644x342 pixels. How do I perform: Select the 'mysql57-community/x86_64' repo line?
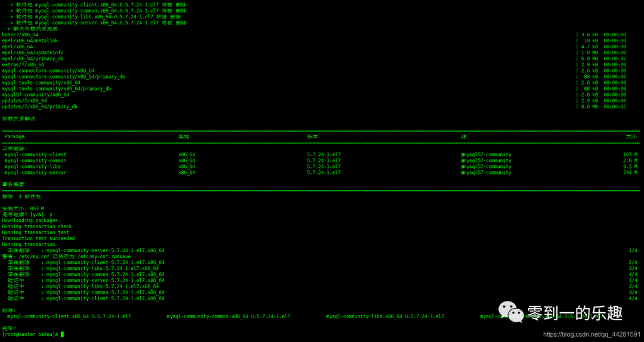(x=35, y=95)
